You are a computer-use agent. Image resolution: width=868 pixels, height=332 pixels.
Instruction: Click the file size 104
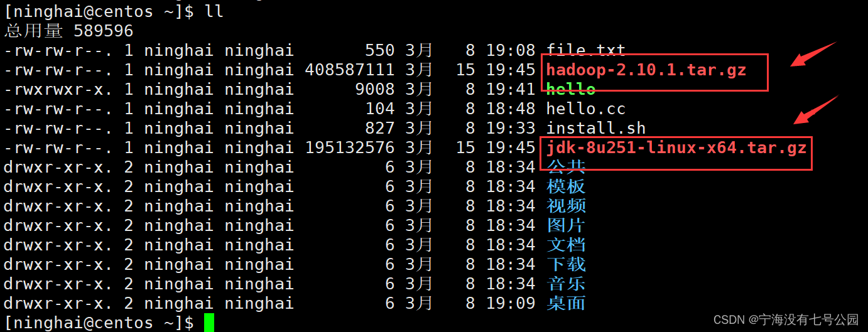tap(380, 108)
